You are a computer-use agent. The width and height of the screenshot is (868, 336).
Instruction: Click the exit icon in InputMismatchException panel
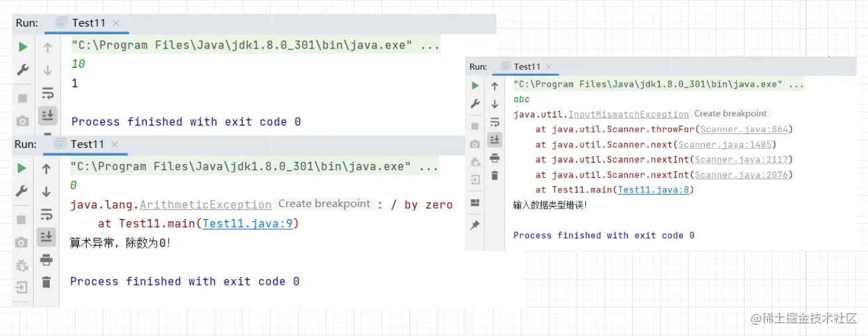(x=475, y=180)
